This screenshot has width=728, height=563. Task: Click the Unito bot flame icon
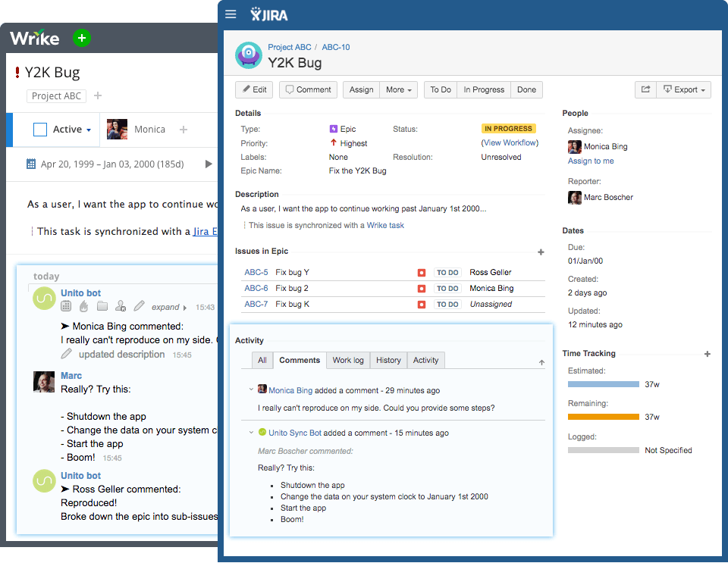pos(84,305)
